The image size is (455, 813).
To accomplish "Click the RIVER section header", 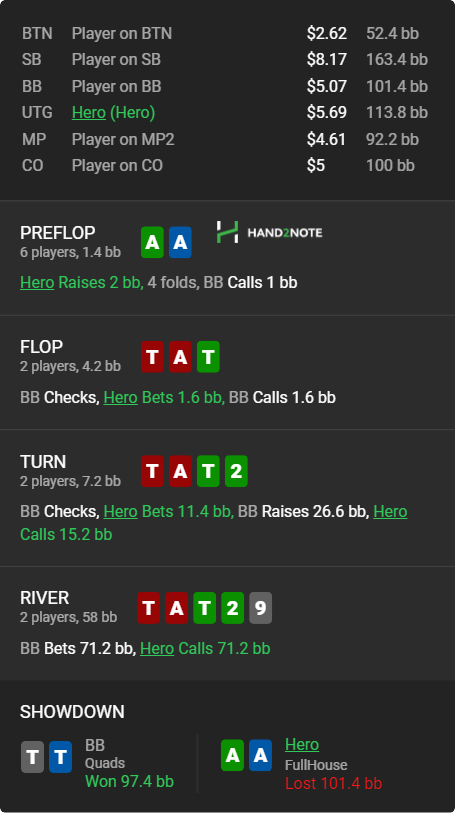I will 45,598.
